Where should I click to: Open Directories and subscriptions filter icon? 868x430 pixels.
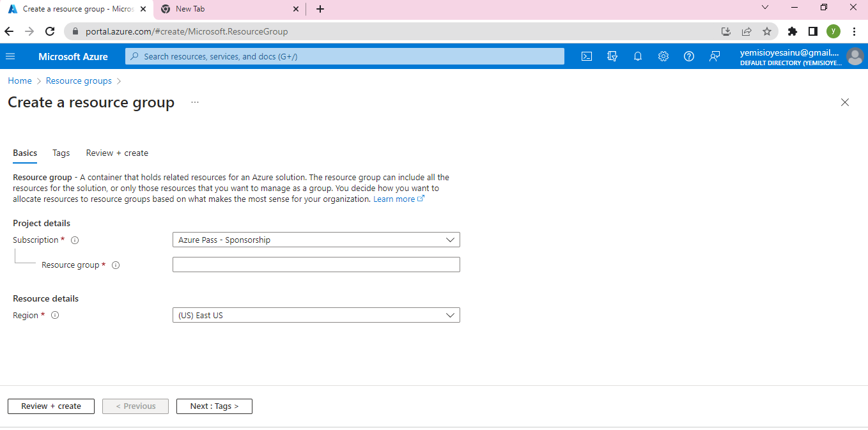point(612,56)
